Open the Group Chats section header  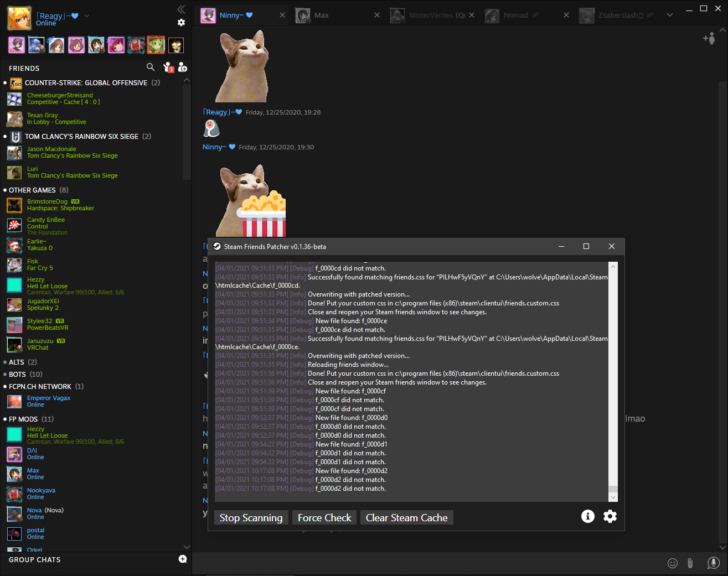[35, 560]
